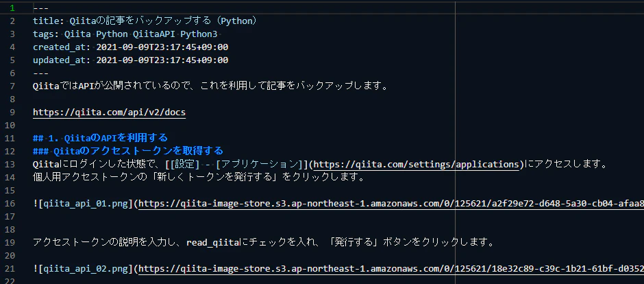Image resolution: width=644 pixels, height=284 pixels.
Task: Click line number 16 in the gutter
Action: [10, 204]
